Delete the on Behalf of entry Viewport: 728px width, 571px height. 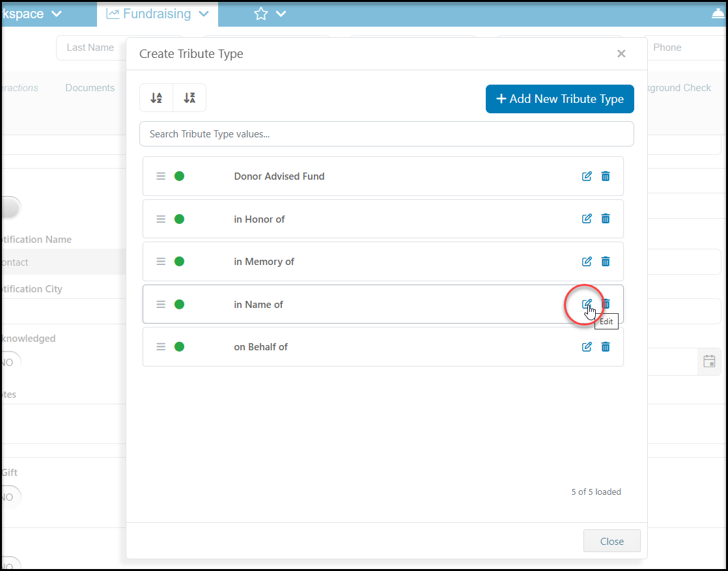pos(606,347)
